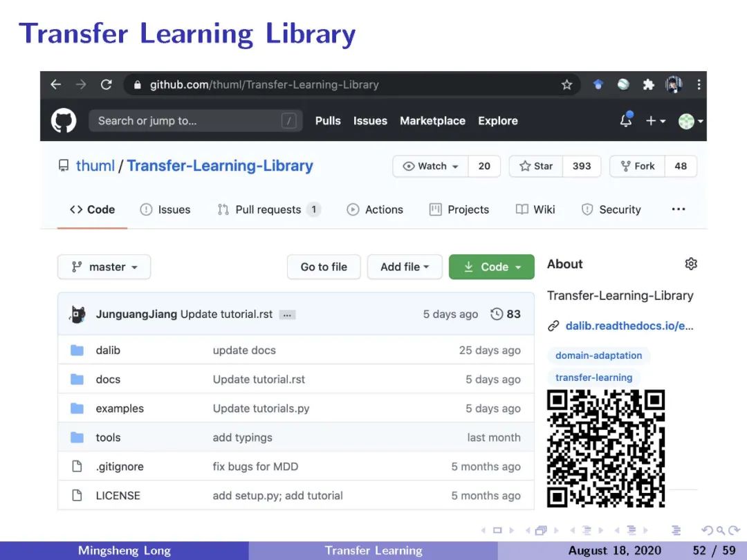Switch to the Actions tab
This screenshot has width=747, height=560.
pos(375,209)
